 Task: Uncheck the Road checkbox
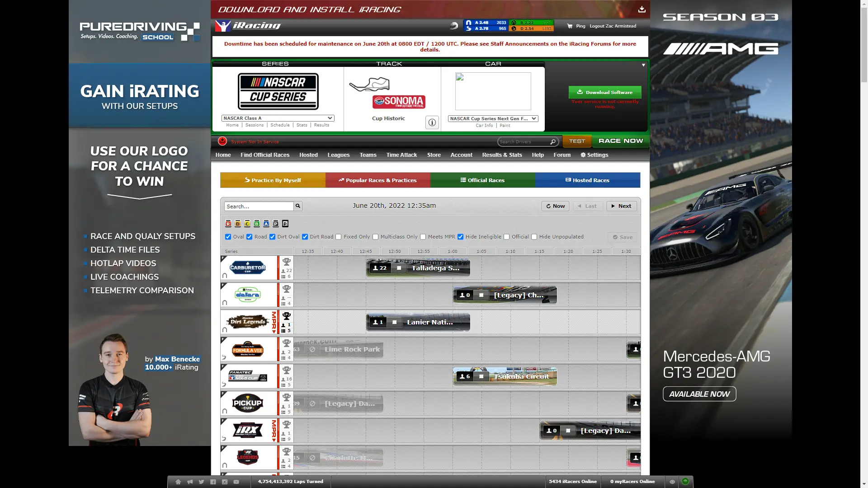[x=249, y=237]
